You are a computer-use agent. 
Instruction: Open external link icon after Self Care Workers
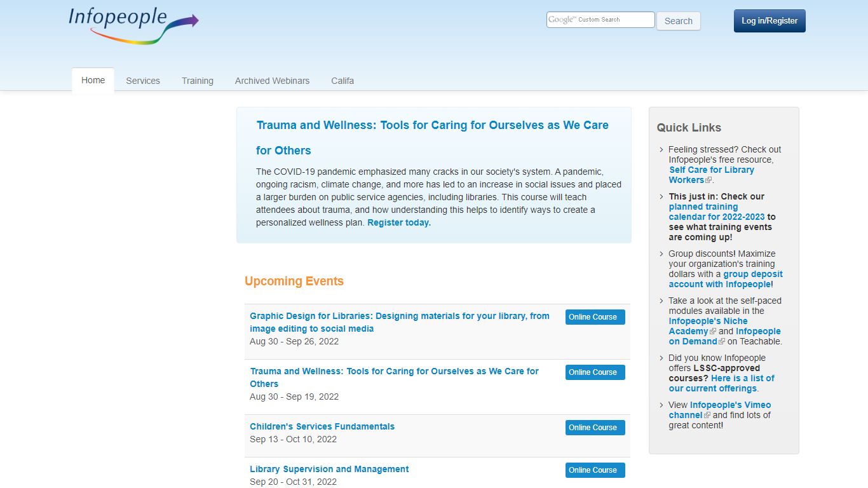709,180
